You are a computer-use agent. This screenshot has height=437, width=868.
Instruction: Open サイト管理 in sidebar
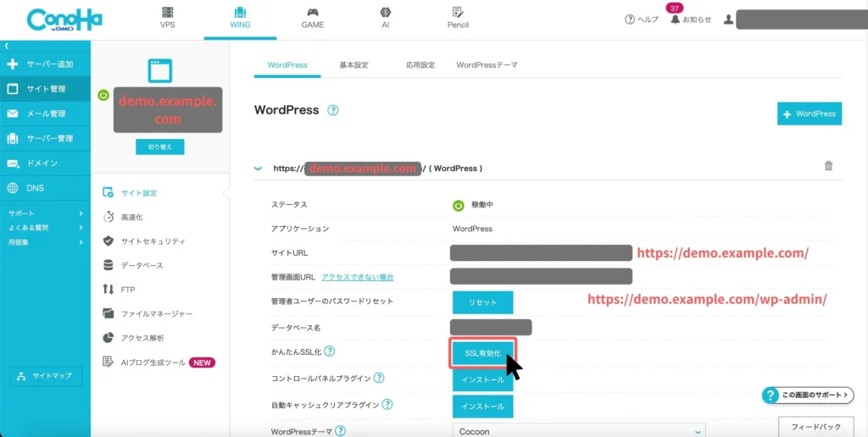click(46, 89)
